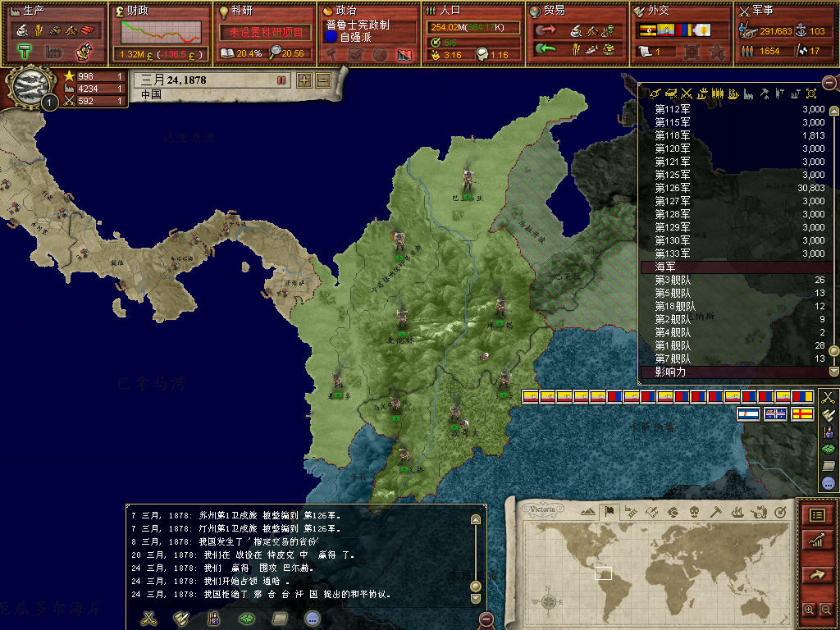Click the curved arrow go-to button

pos(817,575)
